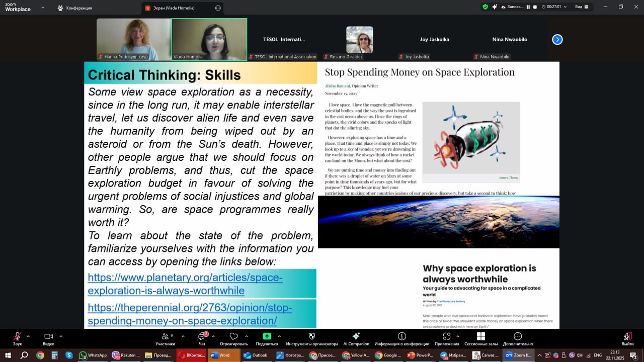Image resolution: width=644 pixels, height=362 pixels.
Task: Expand the audio options arrow next to Звук
Action: pyautogui.click(x=28, y=336)
